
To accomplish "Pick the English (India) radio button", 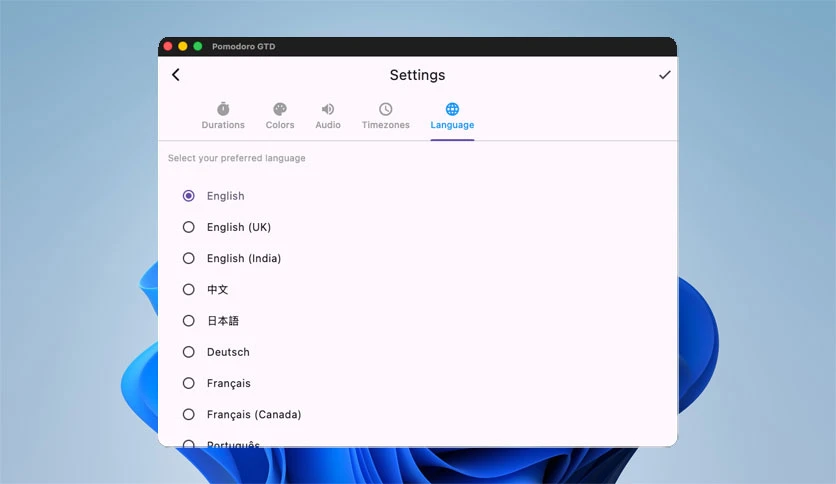I will click(x=188, y=258).
